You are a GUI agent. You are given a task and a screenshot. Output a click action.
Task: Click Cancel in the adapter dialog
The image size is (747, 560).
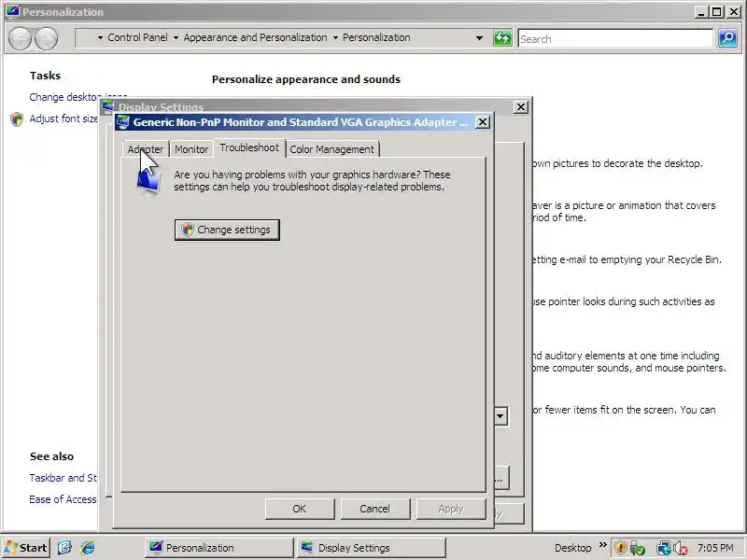click(375, 509)
